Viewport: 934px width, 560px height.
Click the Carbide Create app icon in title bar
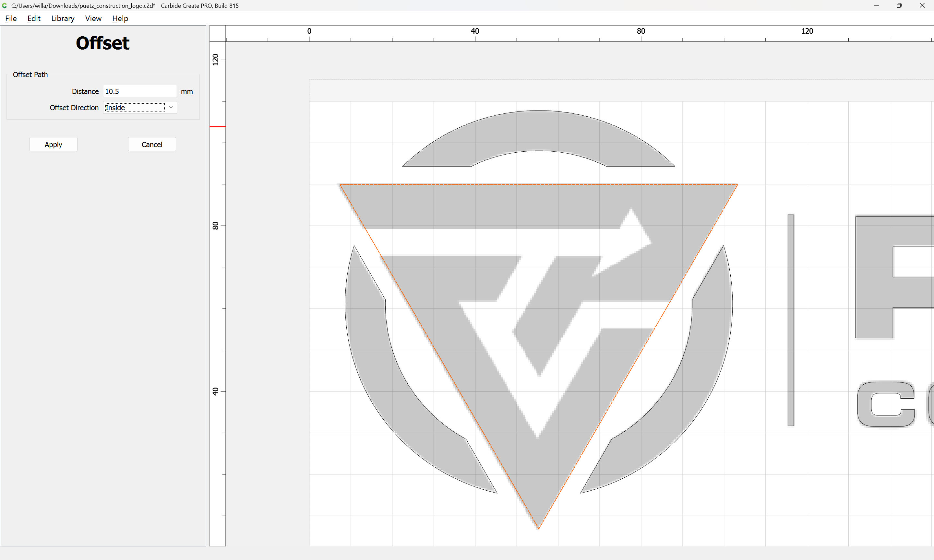(5, 5)
